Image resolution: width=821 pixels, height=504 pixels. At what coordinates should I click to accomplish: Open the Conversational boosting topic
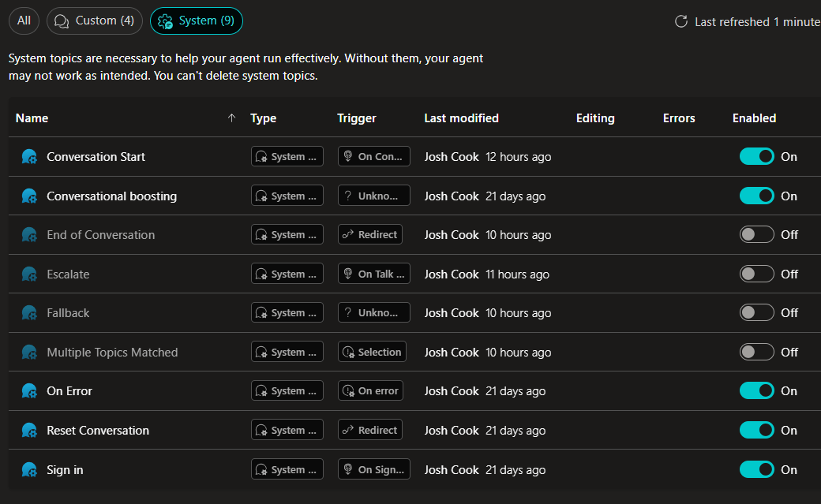coord(112,196)
